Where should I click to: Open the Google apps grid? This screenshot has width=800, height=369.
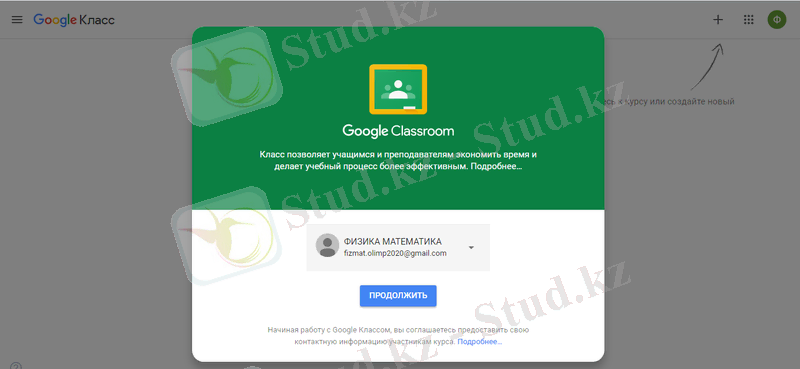pyautogui.click(x=748, y=20)
